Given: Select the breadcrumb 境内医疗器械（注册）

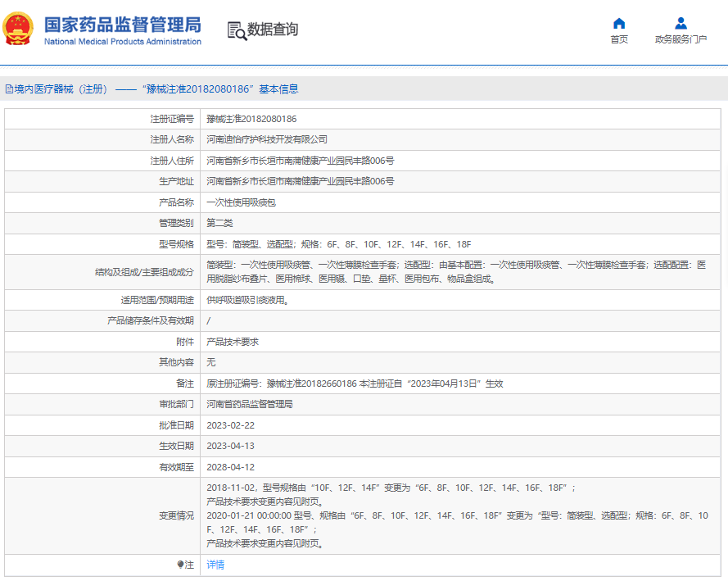Looking at the screenshot, I should coord(61,89).
